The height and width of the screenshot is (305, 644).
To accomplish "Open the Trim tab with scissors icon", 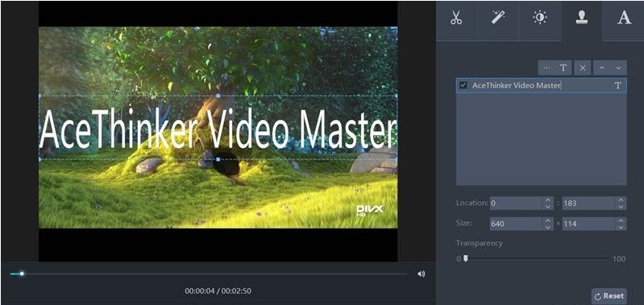I will pyautogui.click(x=456, y=19).
